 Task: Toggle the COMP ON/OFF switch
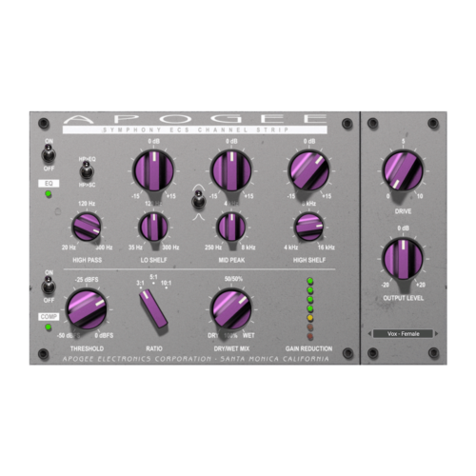pos(49,286)
